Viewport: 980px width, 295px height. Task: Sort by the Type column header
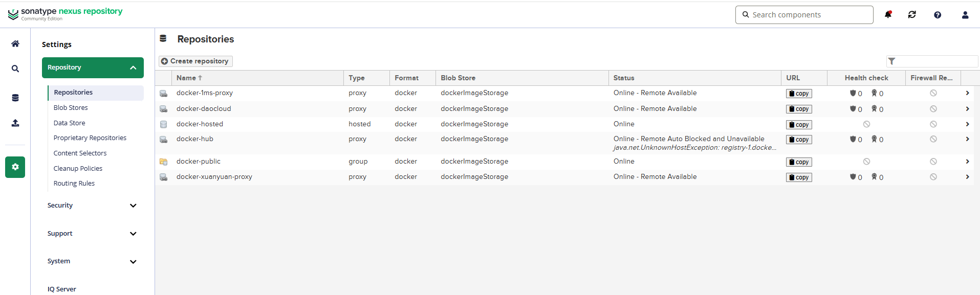coord(366,78)
